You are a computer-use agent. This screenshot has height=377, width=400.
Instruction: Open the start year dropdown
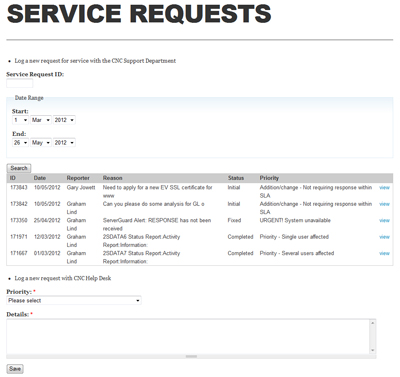click(x=64, y=120)
